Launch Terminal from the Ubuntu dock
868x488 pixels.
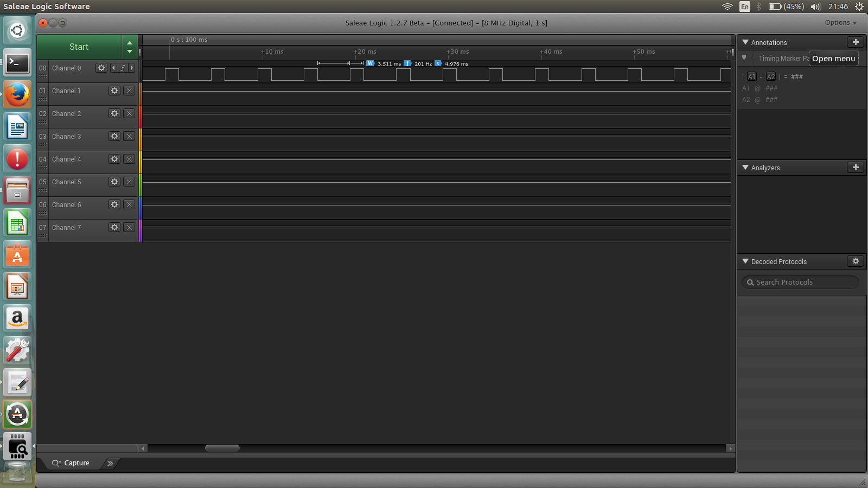point(17,63)
